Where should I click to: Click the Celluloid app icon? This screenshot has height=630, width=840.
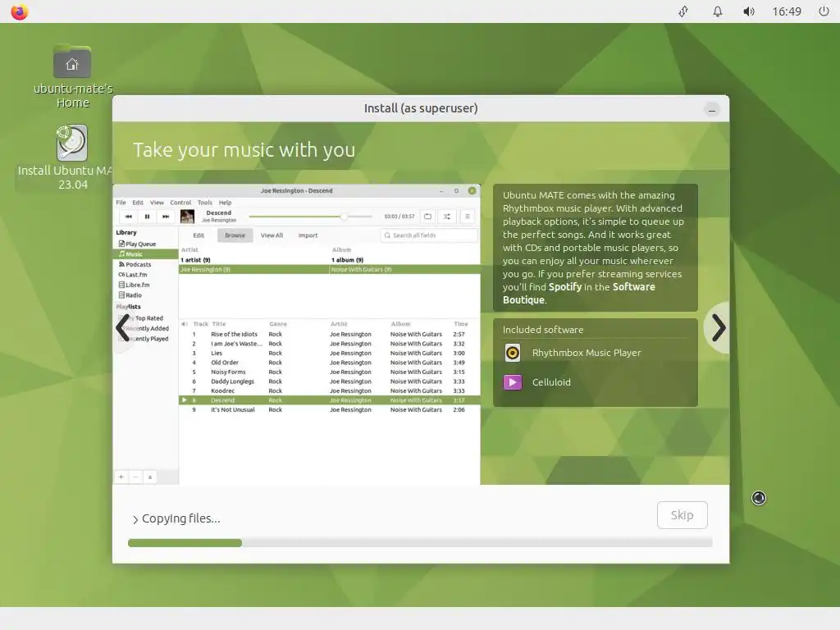(x=513, y=382)
